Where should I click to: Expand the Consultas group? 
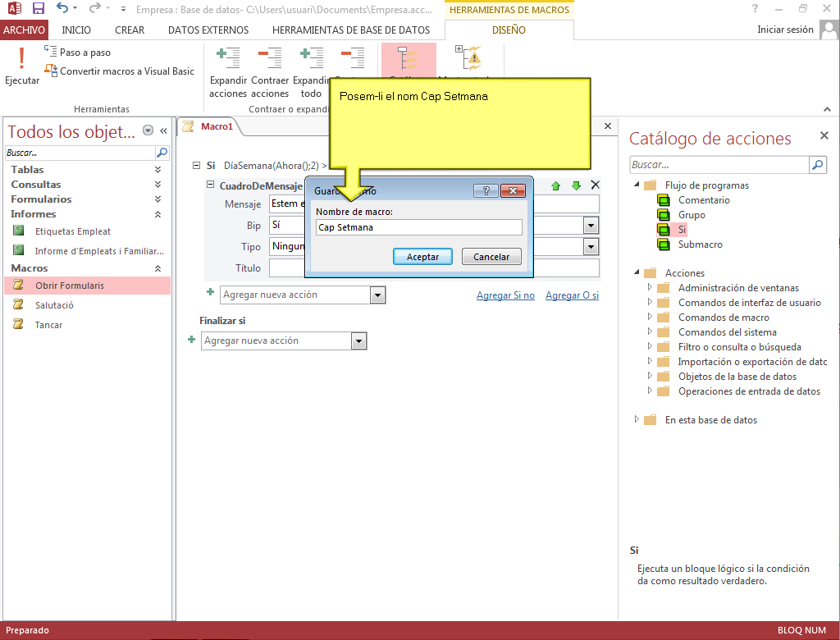click(157, 185)
